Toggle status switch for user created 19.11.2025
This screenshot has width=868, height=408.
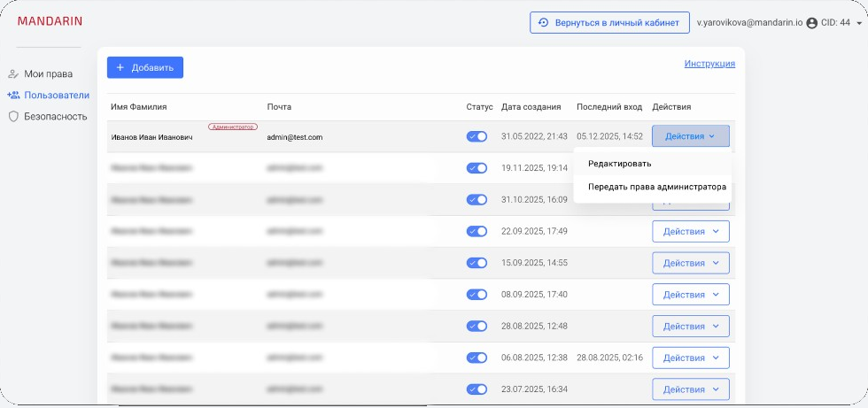477,168
